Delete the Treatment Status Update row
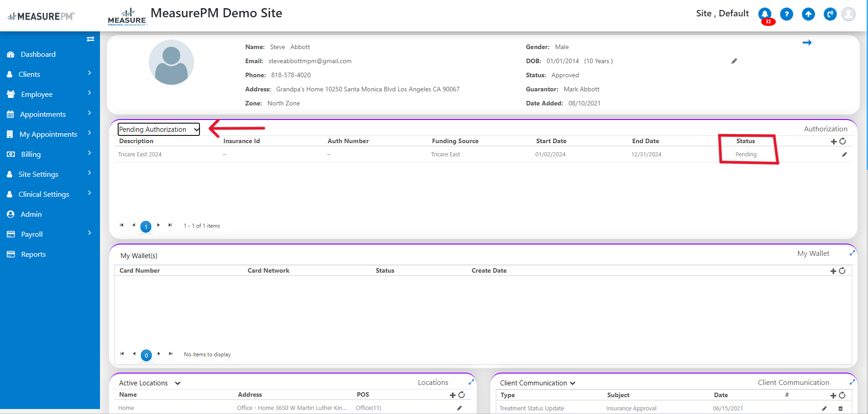This screenshot has height=414, width=868. [840, 409]
